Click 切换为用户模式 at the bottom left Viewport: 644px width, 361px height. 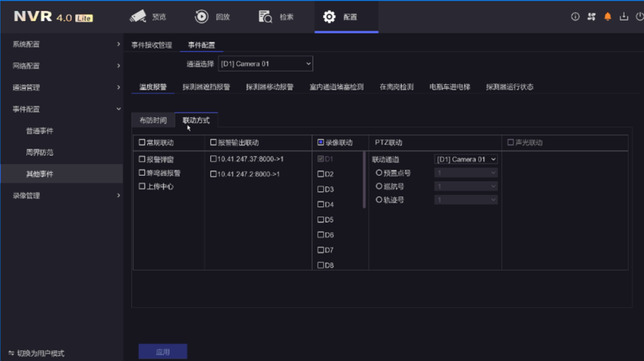[37, 353]
